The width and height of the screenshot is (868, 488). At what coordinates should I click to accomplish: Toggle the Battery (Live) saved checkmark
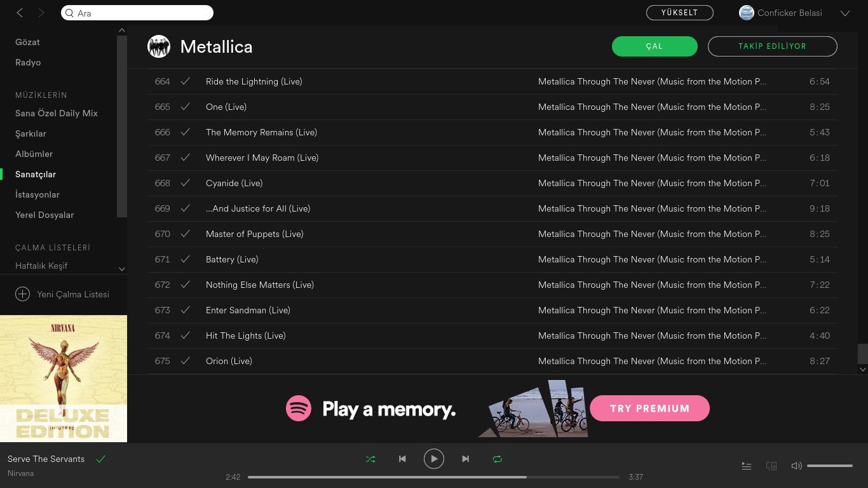(186, 259)
